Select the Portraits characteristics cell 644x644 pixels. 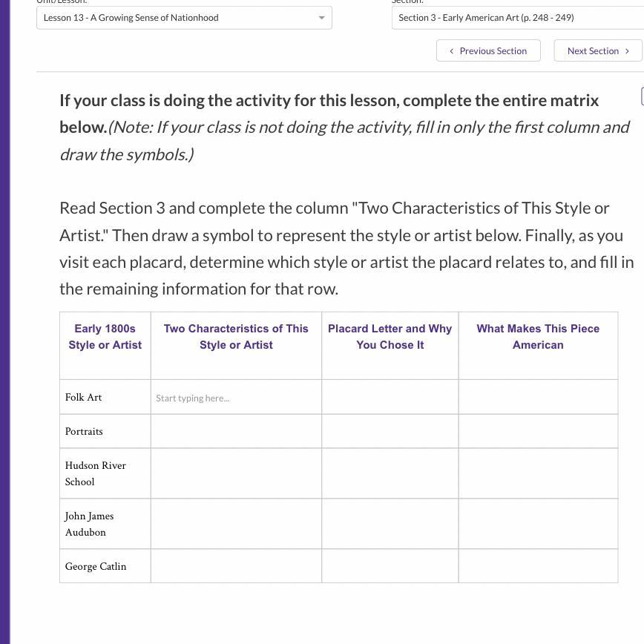pyautogui.click(x=236, y=431)
